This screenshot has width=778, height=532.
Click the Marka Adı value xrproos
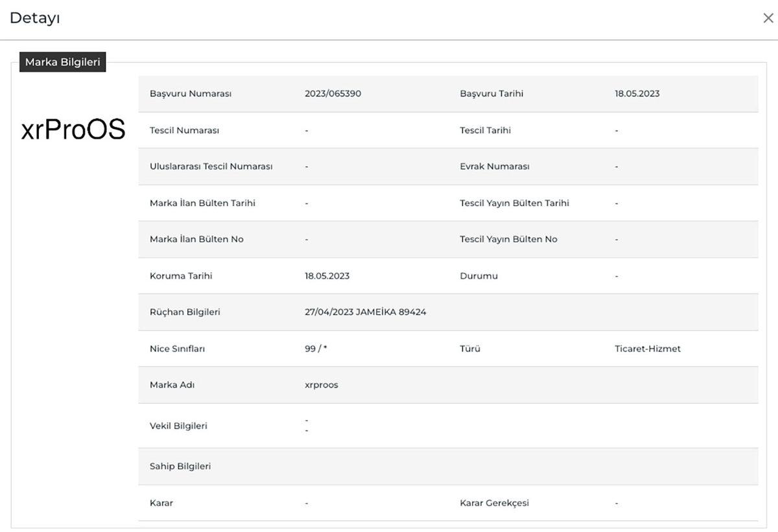pos(321,385)
